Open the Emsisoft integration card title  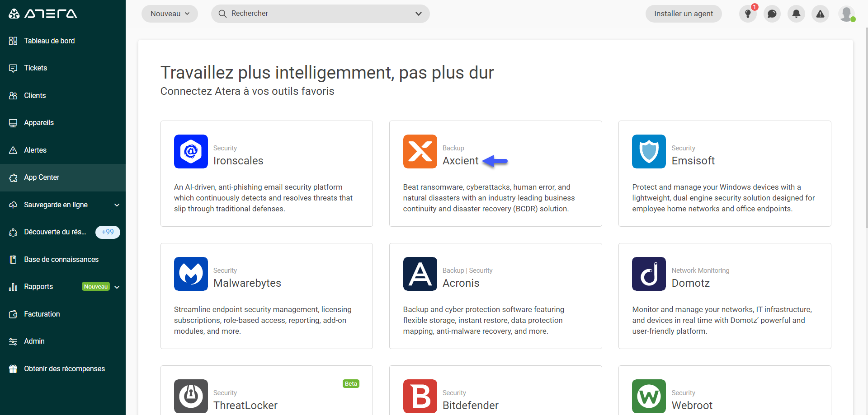[x=693, y=161]
